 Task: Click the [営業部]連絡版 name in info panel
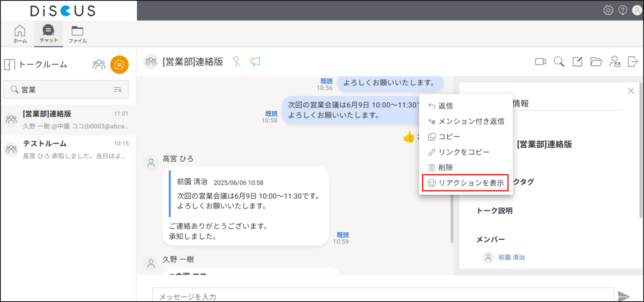point(544,144)
